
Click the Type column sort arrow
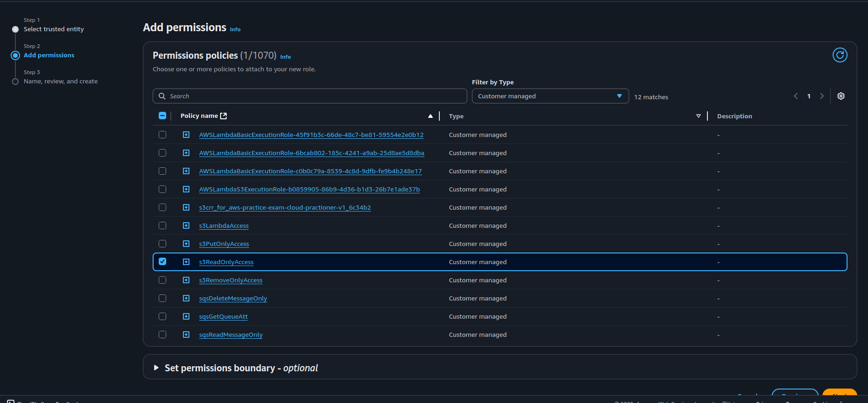click(x=698, y=116)
